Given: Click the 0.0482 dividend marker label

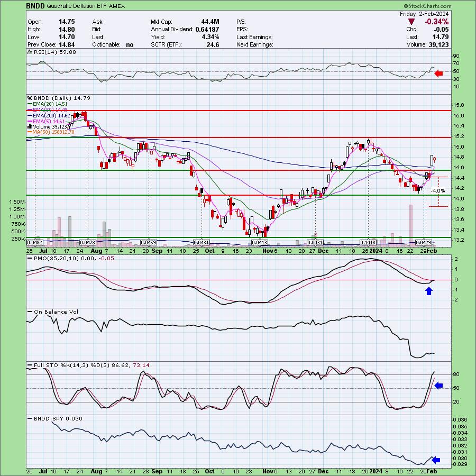Looking at the screenshot, I should point(34,243).
